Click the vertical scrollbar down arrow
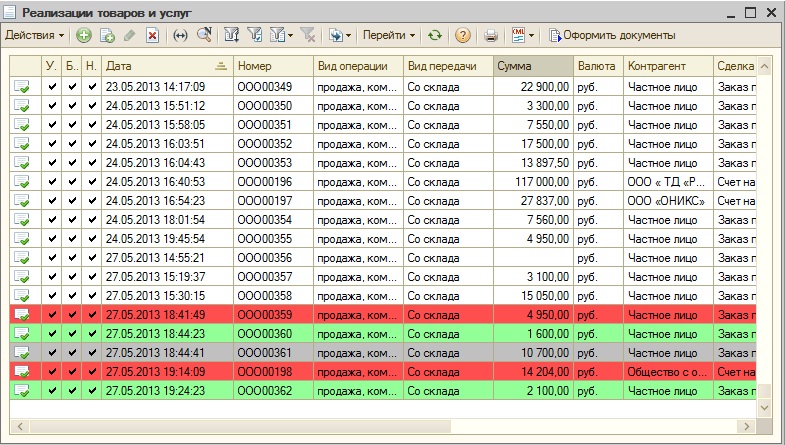This screenshot has width=785, height=445. [764, 408]
